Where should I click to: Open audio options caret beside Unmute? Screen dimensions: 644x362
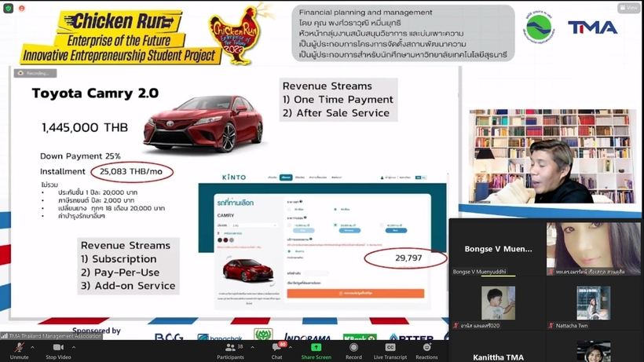point(32,347)
